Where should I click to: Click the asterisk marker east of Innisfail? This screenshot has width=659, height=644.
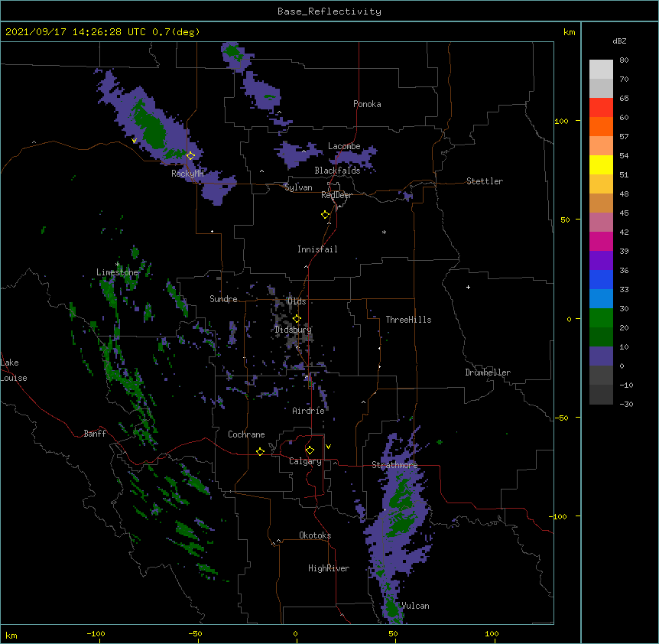(384, 232)
